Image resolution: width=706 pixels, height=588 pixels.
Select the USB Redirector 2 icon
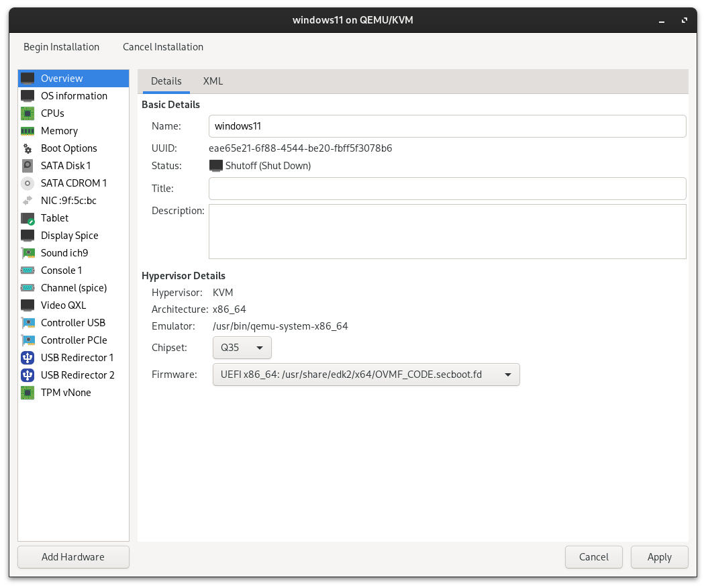28,375
